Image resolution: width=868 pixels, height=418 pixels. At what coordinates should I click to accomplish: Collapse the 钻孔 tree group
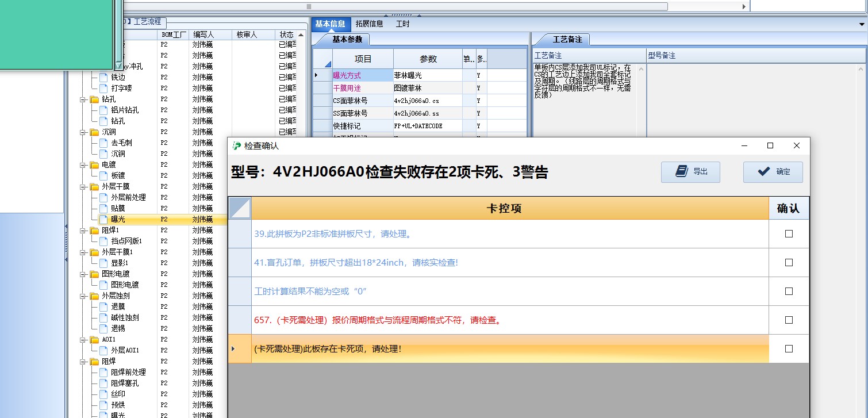pyautogui.click(x=82, y=99)
